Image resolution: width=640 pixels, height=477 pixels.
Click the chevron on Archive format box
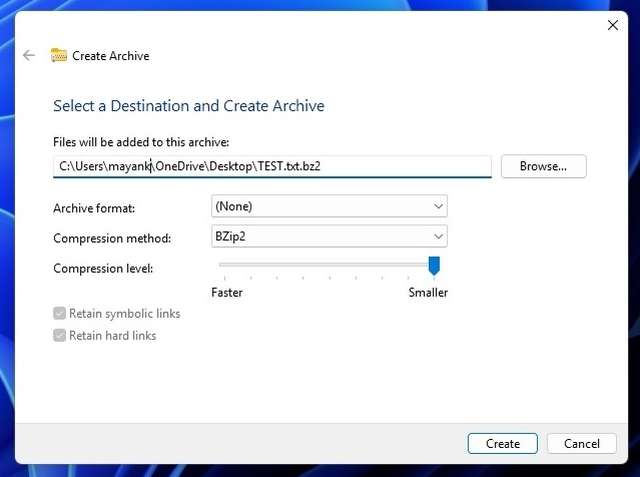click(x=438, y=206)
